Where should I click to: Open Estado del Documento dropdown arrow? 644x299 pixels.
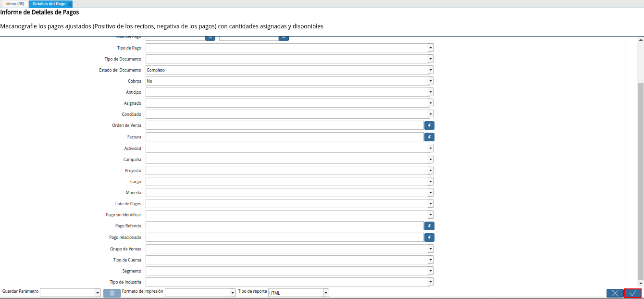pos(431,70)
